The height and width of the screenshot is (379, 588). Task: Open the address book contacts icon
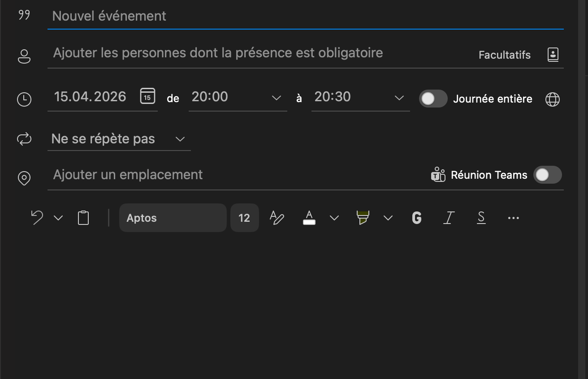(553, 55)
